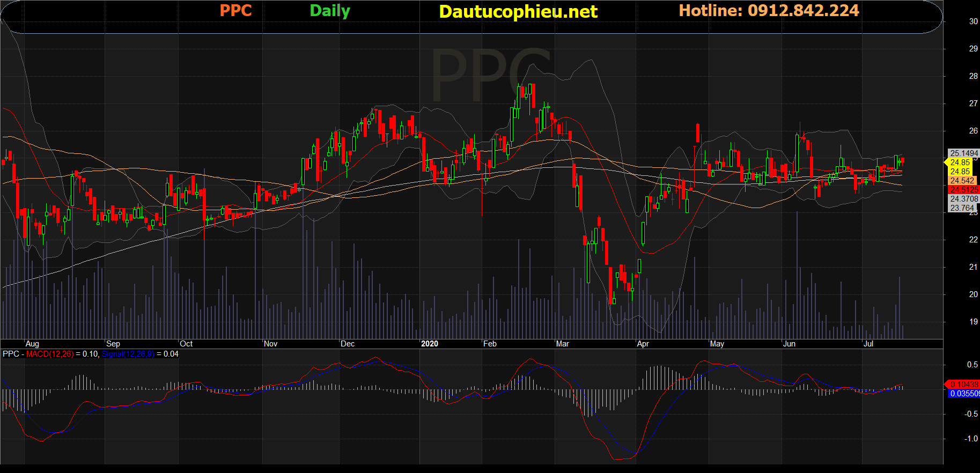This screenshot has width=980, height=473.
Task: Select the blue Signal(12,26,9) indicator label
Action: click(x=128, y=354)
